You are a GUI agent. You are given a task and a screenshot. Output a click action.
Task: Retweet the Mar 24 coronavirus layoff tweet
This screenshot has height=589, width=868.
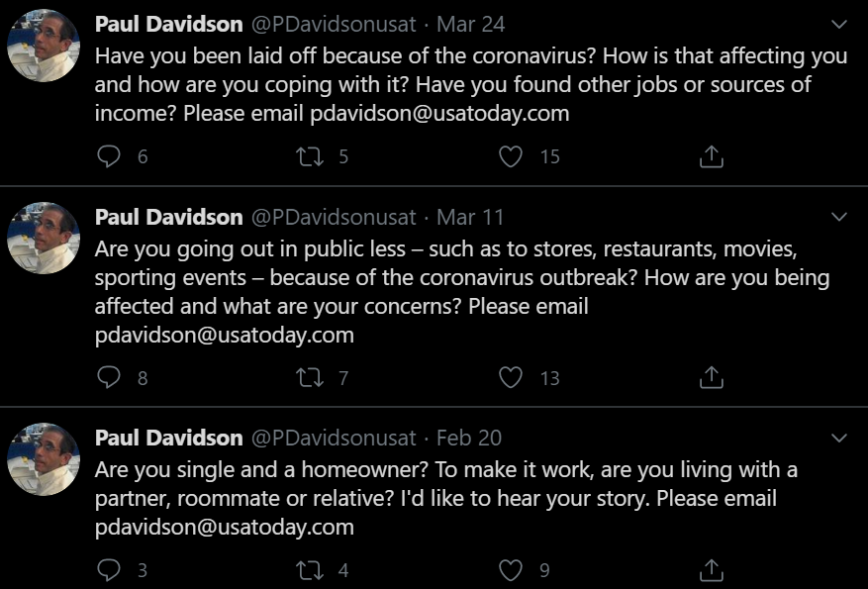point(311,156)
